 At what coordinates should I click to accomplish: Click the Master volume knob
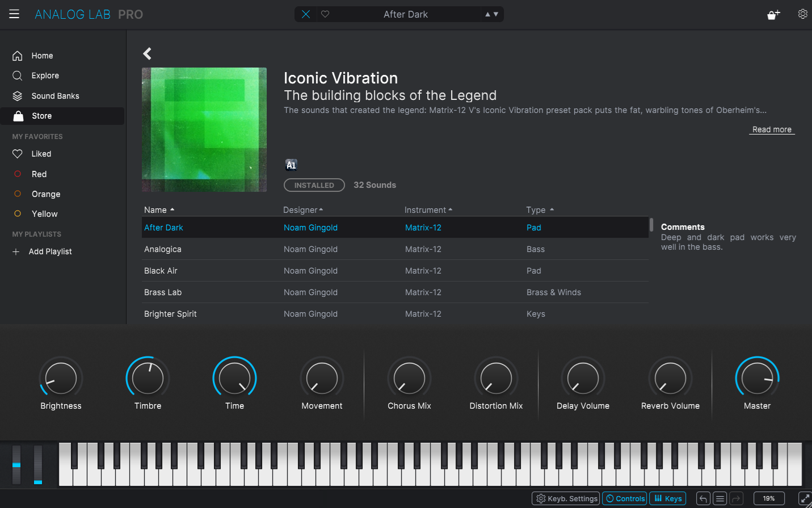pos(757,378)
